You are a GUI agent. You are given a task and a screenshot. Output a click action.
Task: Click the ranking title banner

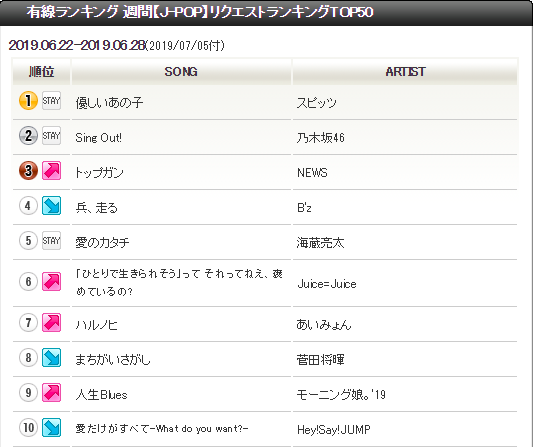pyautogui.click(x=266, y=13)
